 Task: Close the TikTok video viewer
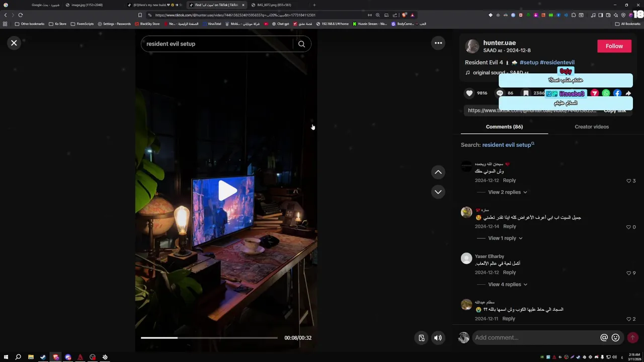(14, 43)
